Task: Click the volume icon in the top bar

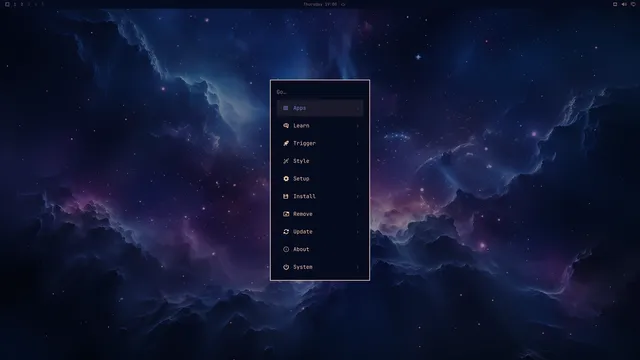Action: (x=624, y=4)
